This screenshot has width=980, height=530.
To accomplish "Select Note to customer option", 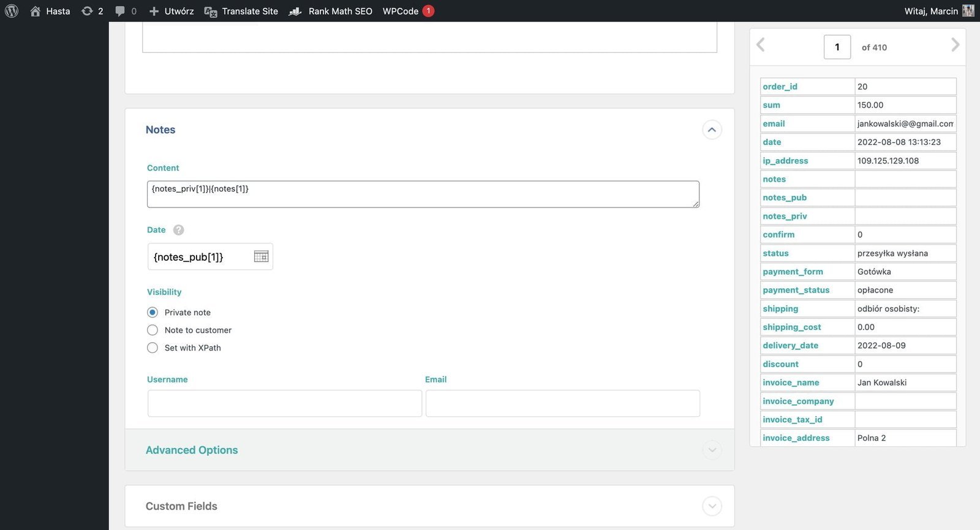I will (x=153, y=330).
